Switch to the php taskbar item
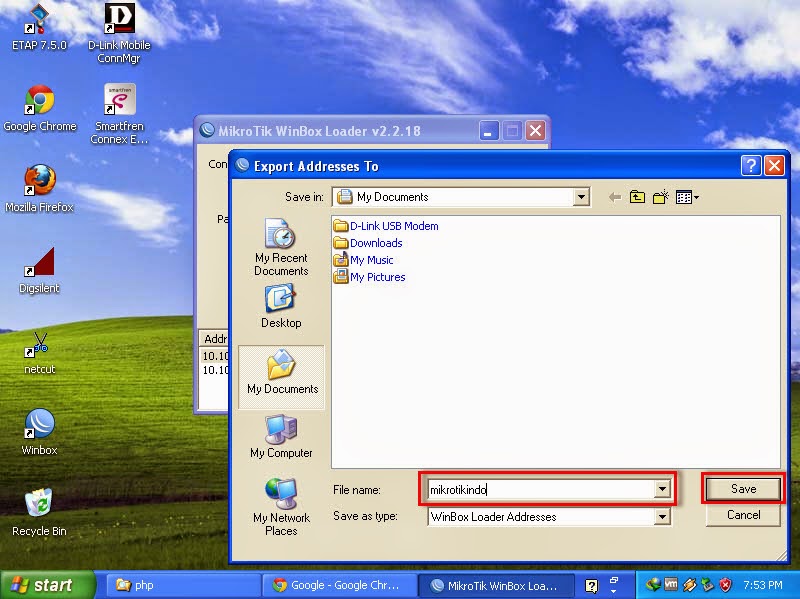Screen dimensions: 800x599 pyautogui.click(x=184, y=585)
